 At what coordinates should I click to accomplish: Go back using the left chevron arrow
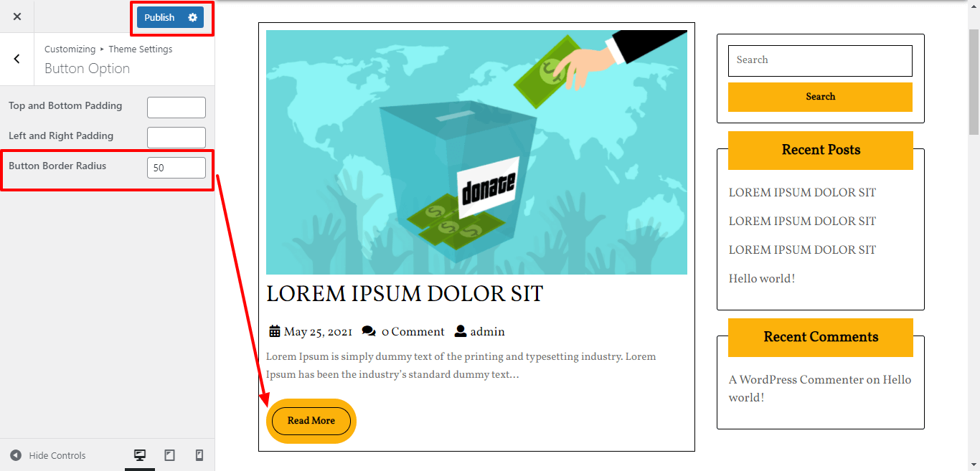pos(17,59)
